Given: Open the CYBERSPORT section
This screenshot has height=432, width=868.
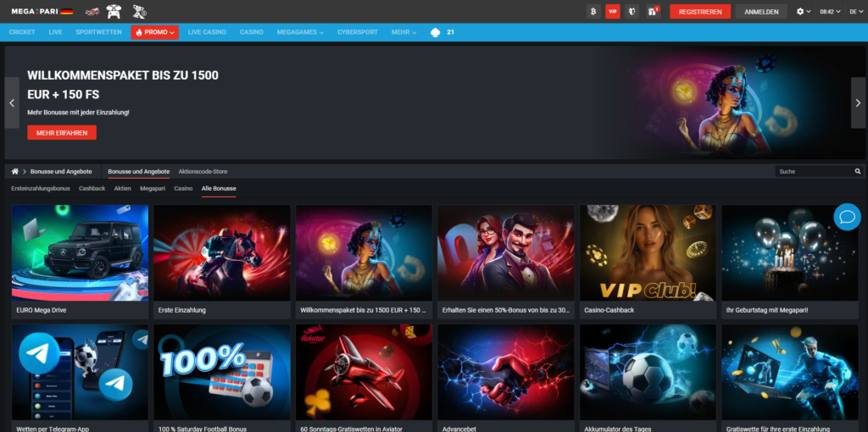Looking at the screenshot, I should (358, 33).
